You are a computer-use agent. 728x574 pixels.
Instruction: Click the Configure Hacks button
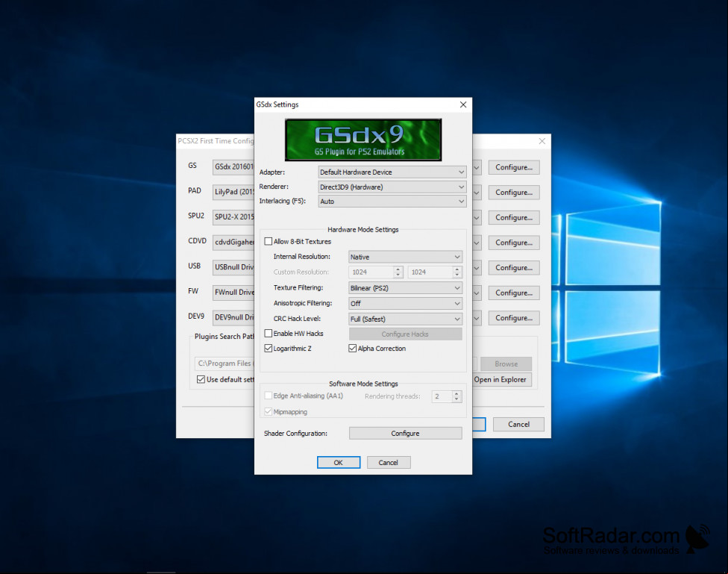405,334
